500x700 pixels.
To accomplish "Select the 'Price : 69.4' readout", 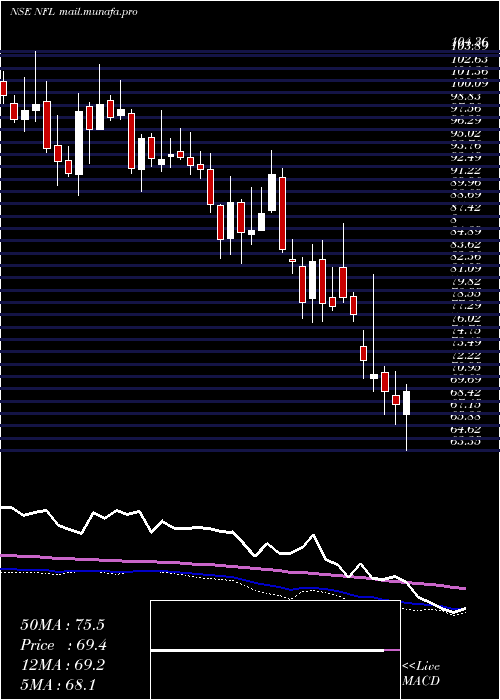I will tap(63, 645).
